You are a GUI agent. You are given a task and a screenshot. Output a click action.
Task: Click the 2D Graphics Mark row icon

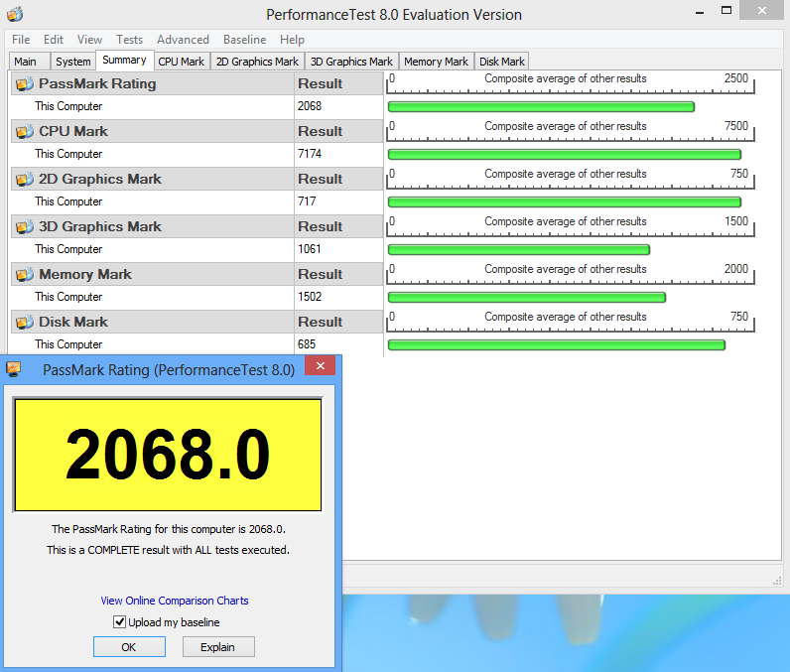click(24, 179)
